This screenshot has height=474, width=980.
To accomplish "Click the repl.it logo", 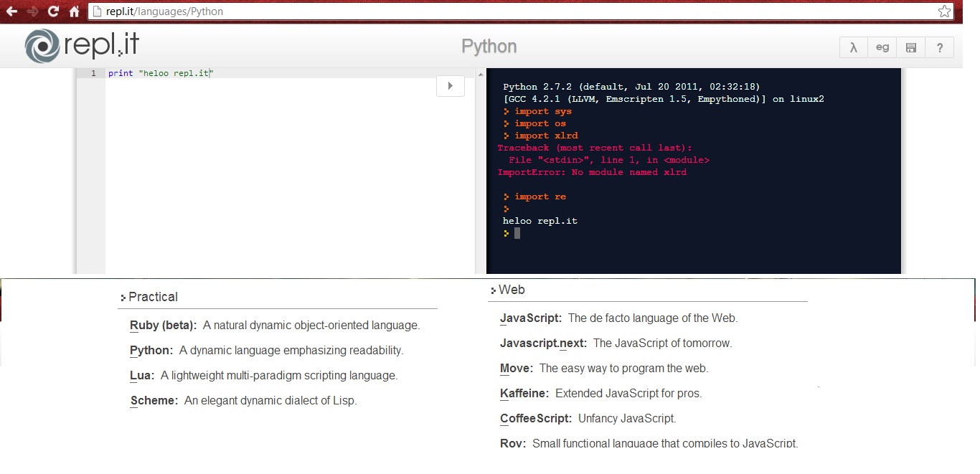I will pyautogui.click(x=82, y=46).
